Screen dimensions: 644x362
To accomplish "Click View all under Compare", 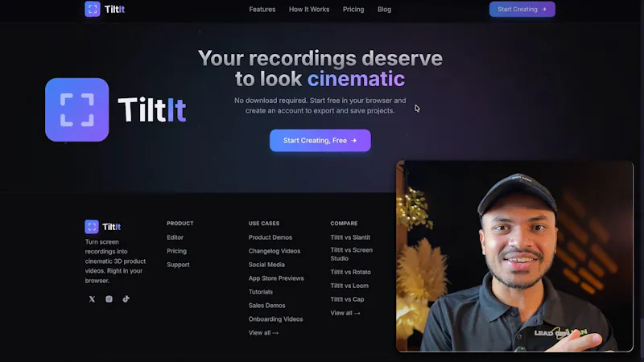I will (x=345, y=313).
